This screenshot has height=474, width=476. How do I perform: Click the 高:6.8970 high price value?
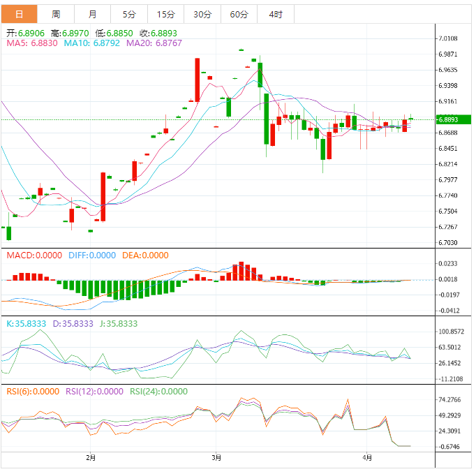click(x=70, y=33)
